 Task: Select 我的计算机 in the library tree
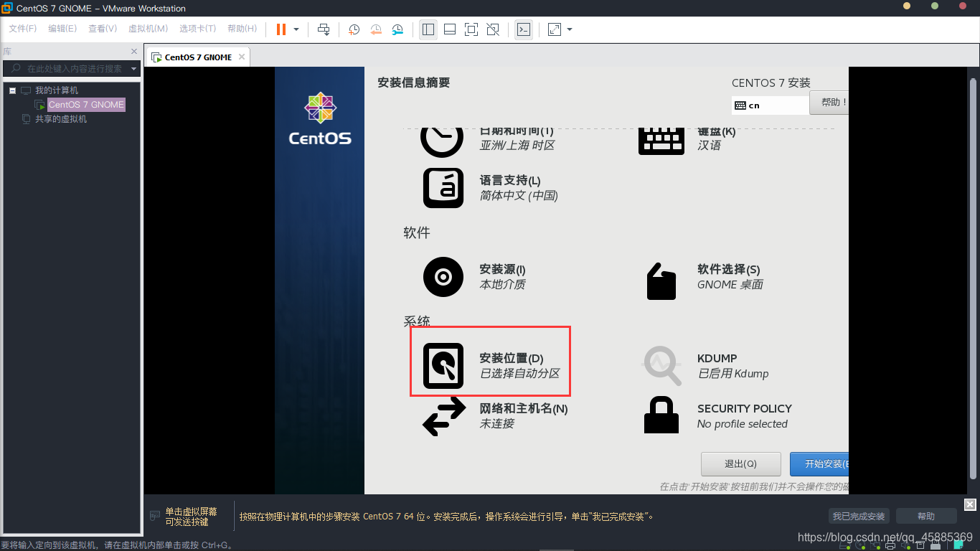[57, 90]
